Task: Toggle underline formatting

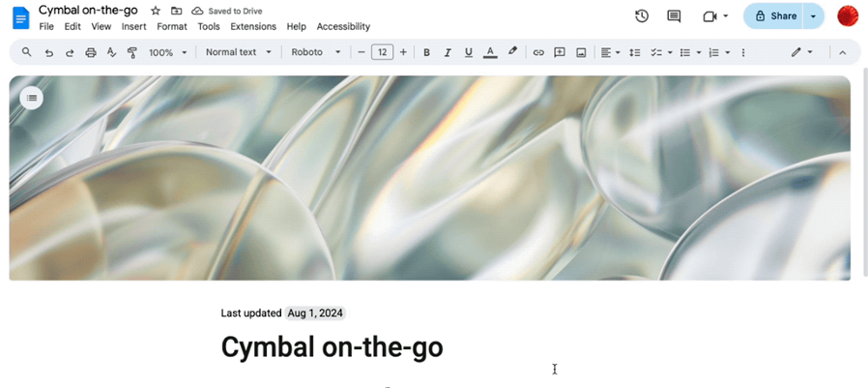Action: click(469, 52)
